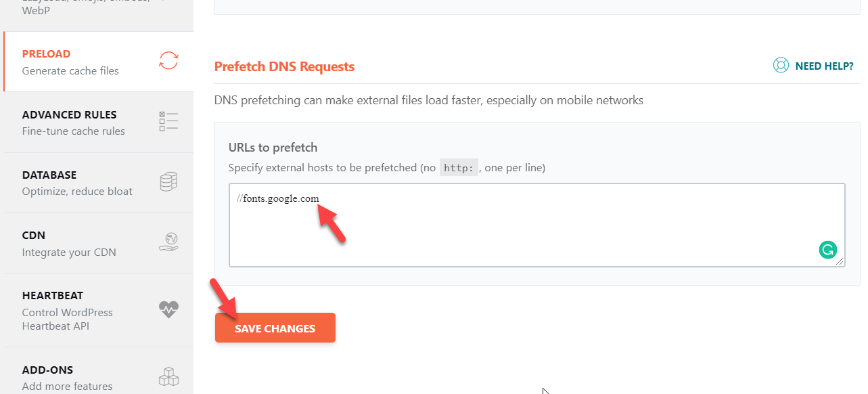Click the Database stack icon
The height and width of the screenshot is (394, 868).
[168, 181]
